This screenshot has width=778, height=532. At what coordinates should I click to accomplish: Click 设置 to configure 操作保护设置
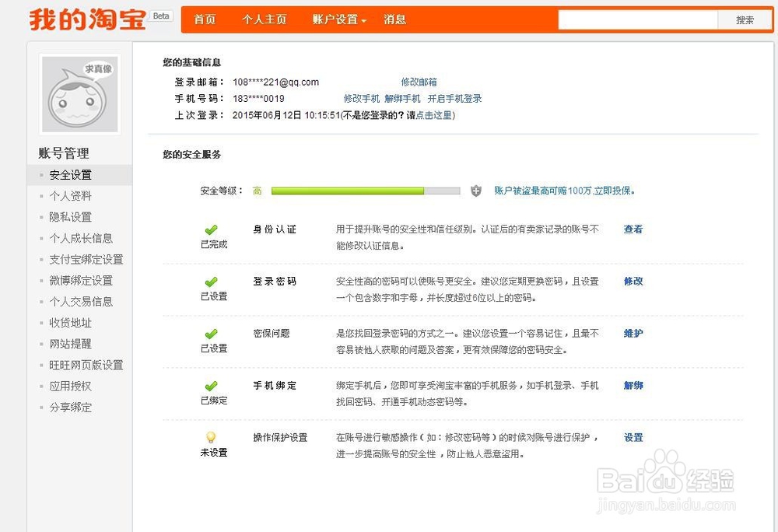point(633,438)
